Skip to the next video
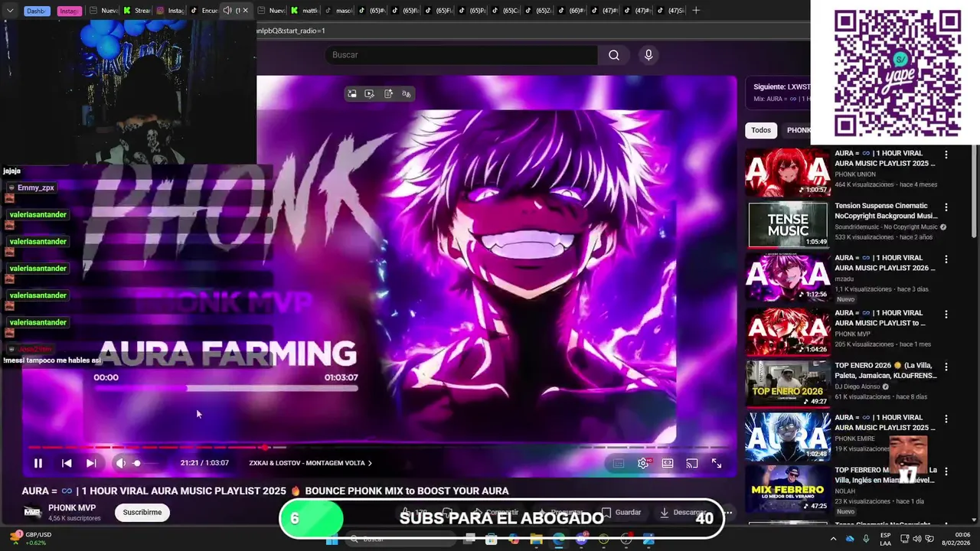980x551 pixels. (91, 463)
